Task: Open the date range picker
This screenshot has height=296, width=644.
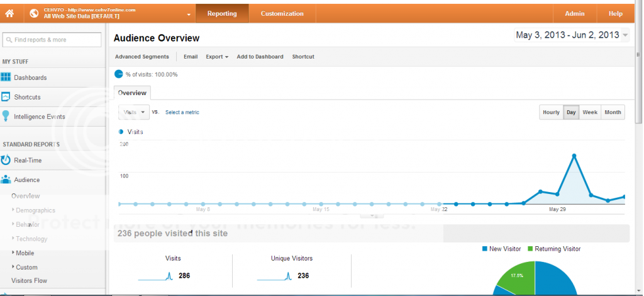Action: (572, 35)
